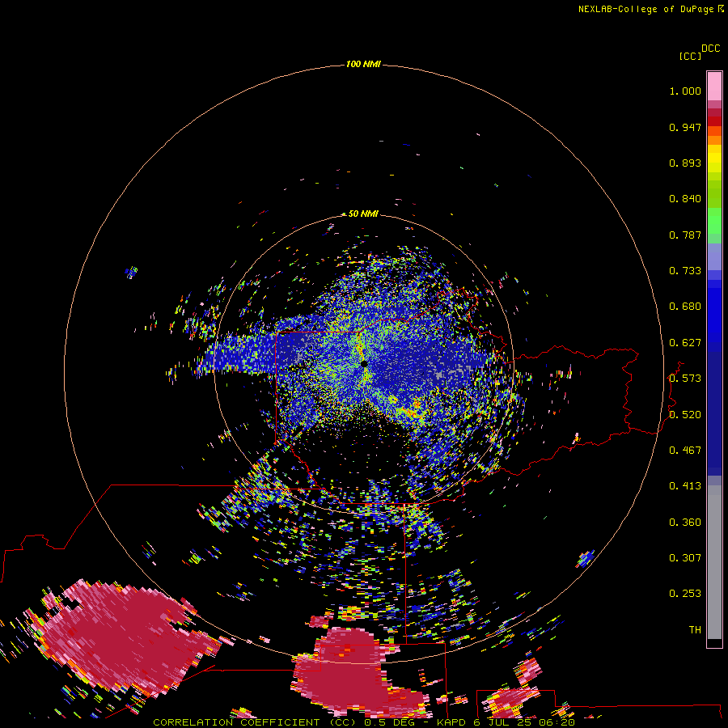Select the 0.787 scale value
The width and height of the screenshot is (728, 728).
coord(685,235)
